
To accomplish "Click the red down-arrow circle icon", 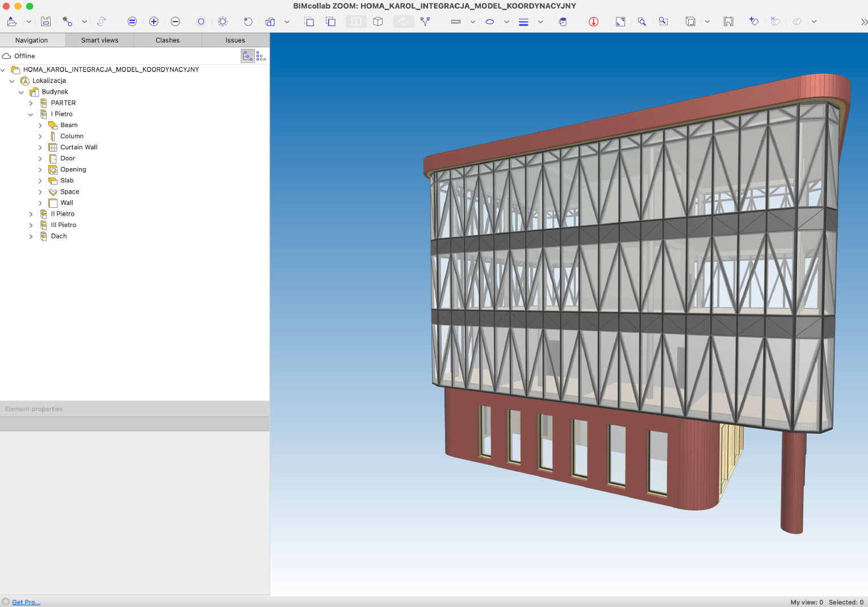I will [593, 22].
